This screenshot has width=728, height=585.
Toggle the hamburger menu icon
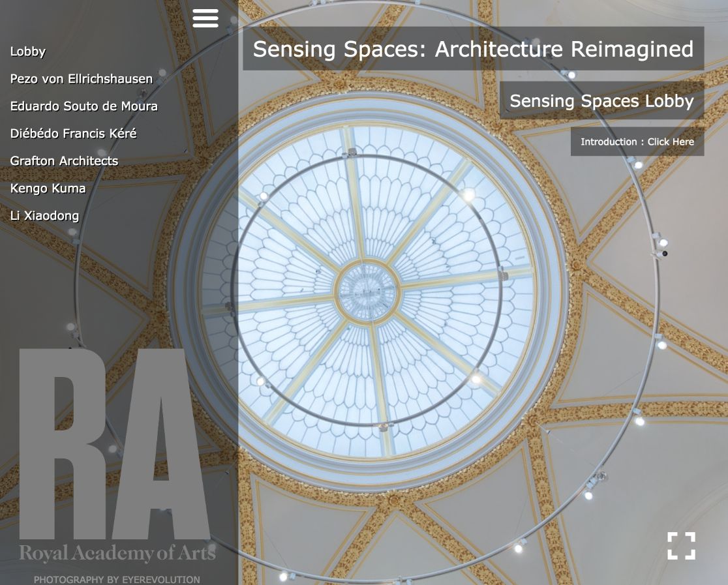(x=205, y=18)
